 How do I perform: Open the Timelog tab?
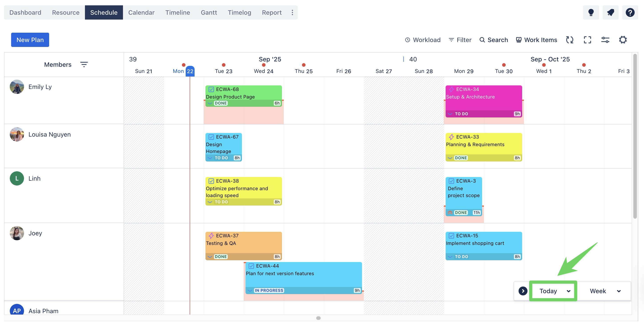[x=239, y=12]
